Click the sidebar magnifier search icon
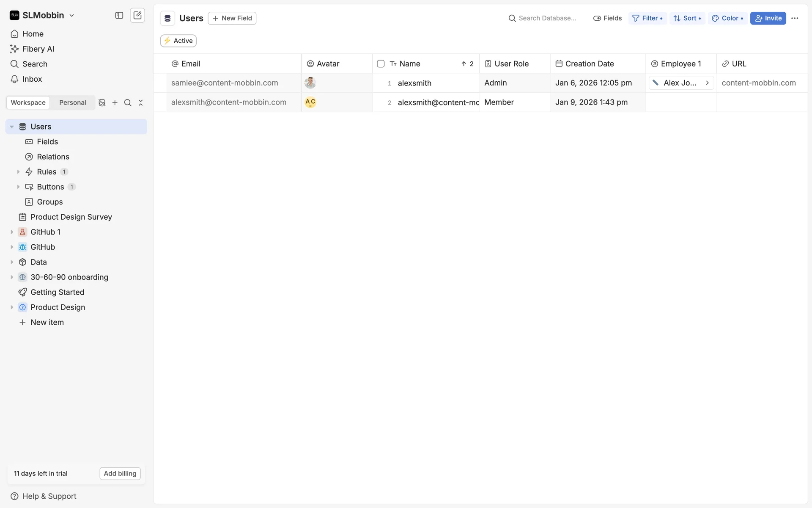This screenshot has height=508, width=812. [x=128, y=103]
